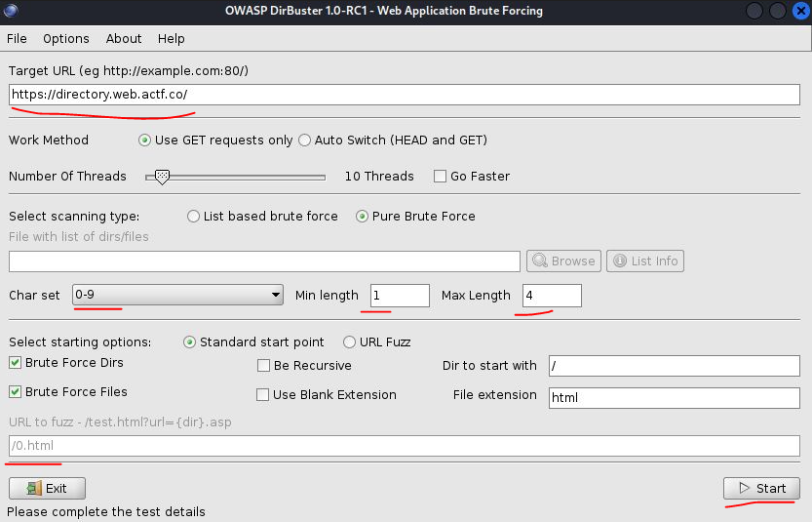This screenshot has width=812, height=522.
Task: Open the Help menu
Action: 171,39
